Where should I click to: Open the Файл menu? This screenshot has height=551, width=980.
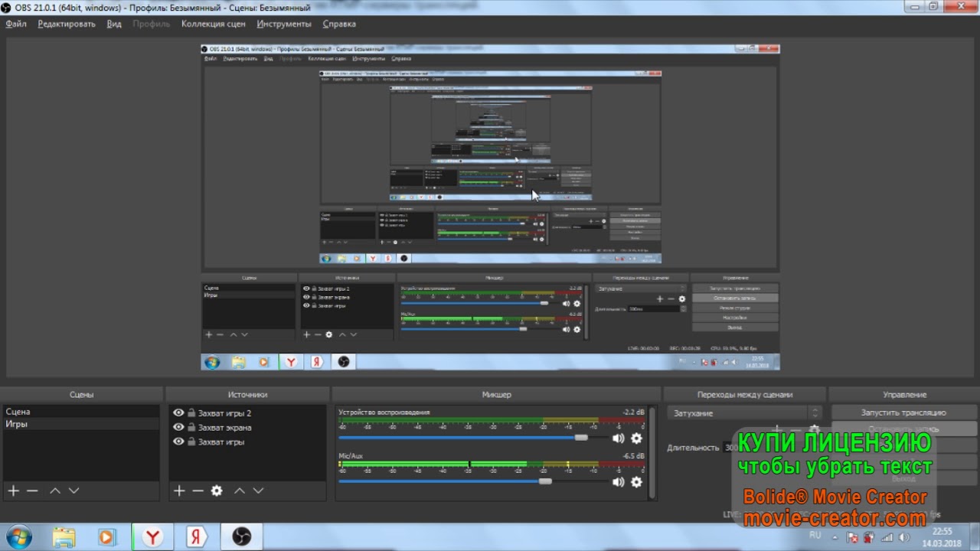[x=16, y=24]
